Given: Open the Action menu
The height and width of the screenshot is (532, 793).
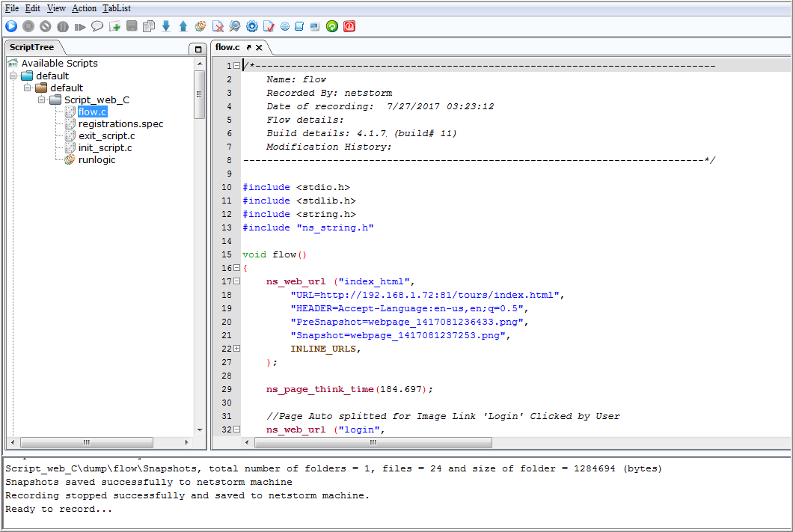Looking at the screenshot, I should tap(84, 8).
